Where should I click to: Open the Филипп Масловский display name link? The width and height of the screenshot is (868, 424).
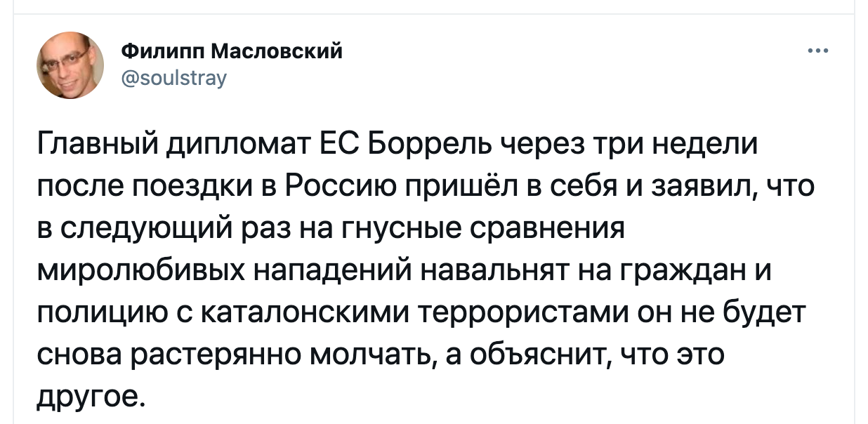232,51
